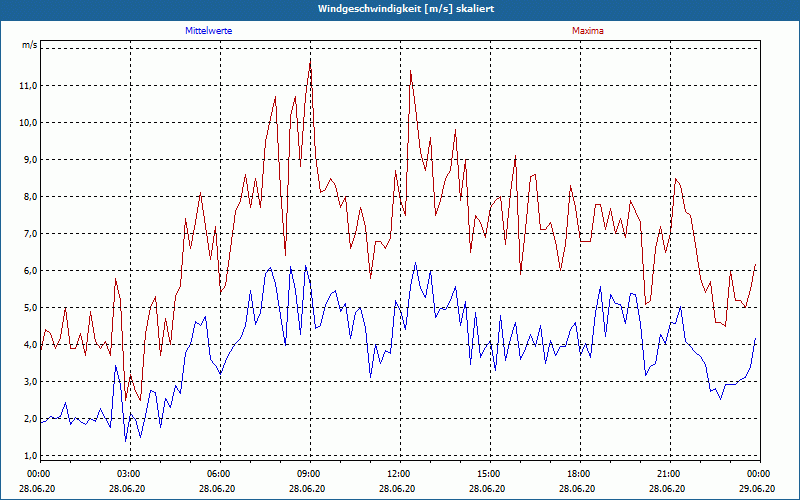Click the 03:00 time axis label
The image size is (800, 500).
coord(131,474)
